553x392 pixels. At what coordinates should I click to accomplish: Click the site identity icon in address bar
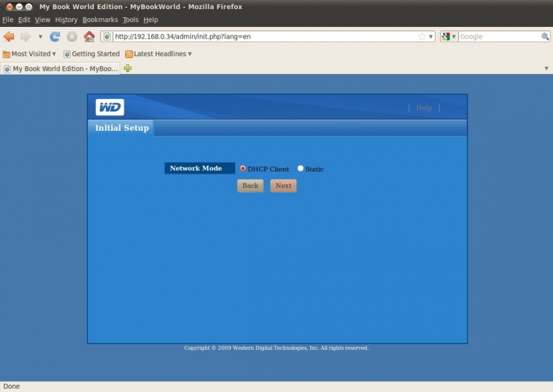(x=107, y=37)
